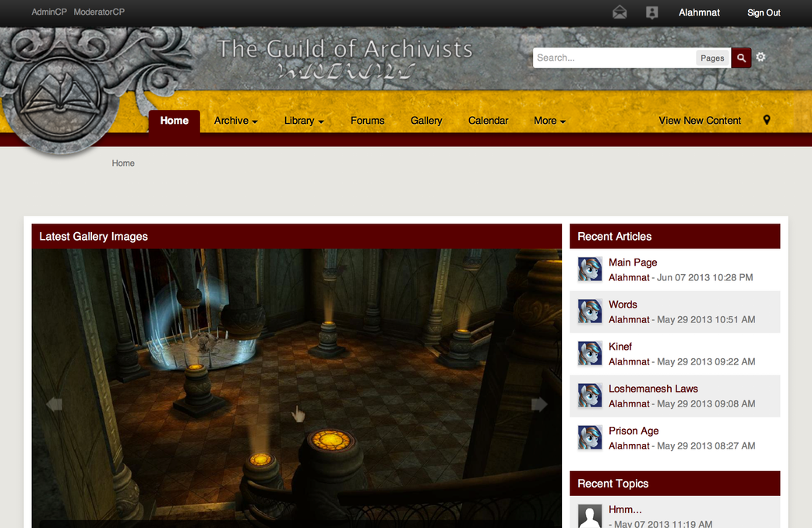Open the notifications icon beside Alahmnat
Screen dimensions: 812x528
(652, 12)
